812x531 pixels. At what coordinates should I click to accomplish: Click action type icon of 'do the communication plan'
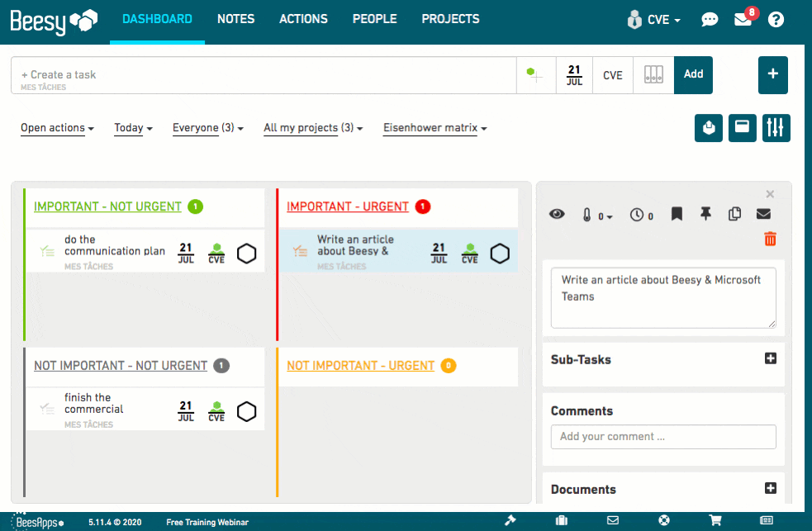point(47,252)
